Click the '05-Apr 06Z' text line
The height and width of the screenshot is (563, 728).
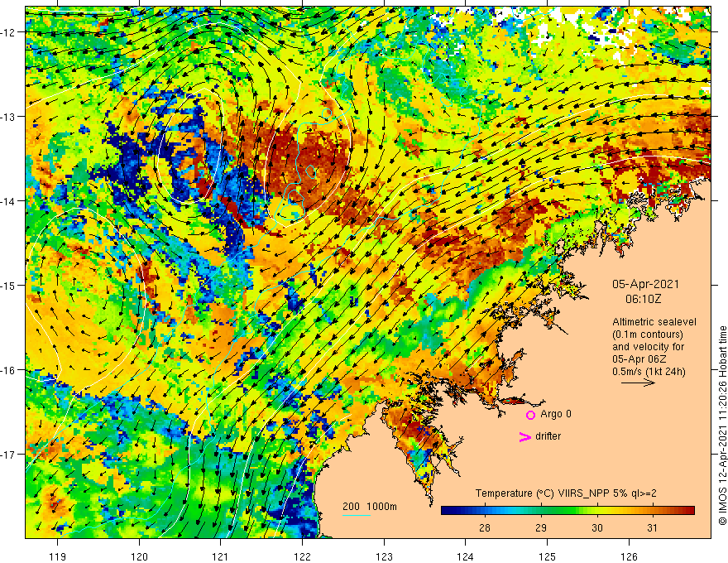(x=639, y=359)
